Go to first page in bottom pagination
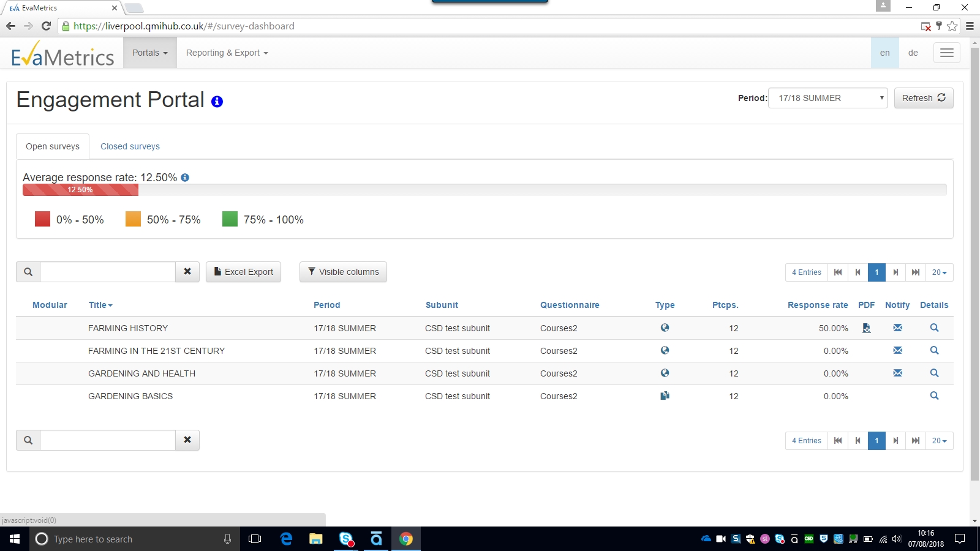Viewport: 980px width, 551px height. [x=838, y=441]
